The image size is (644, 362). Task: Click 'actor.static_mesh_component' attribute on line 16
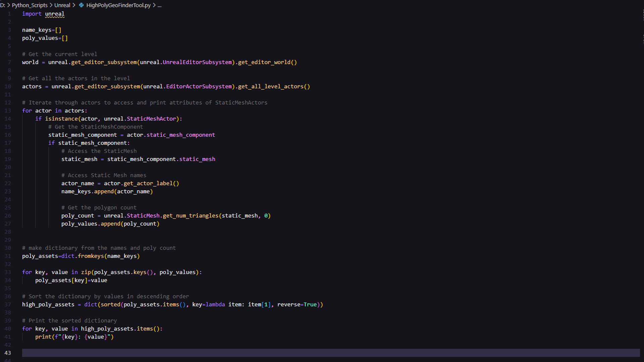171,135
